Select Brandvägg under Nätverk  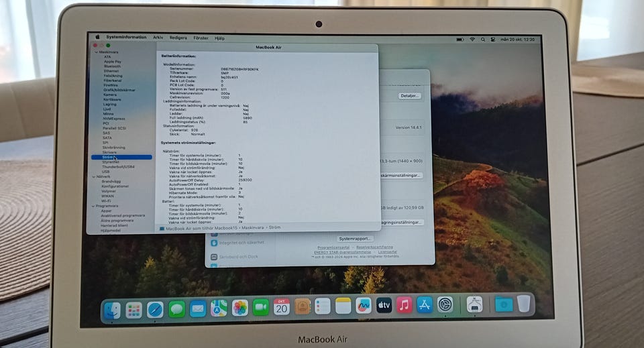pyautogui.click(x=111, y=182)
